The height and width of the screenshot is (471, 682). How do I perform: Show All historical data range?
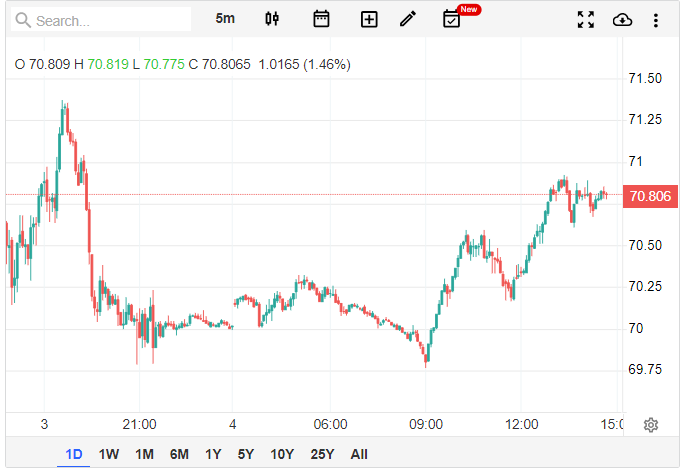point(359,454)
